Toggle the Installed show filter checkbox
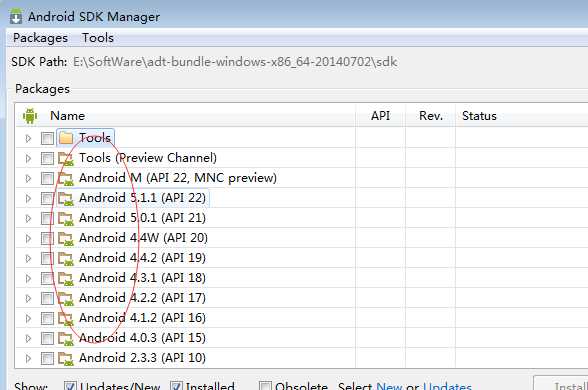 [x=177, y=386]
